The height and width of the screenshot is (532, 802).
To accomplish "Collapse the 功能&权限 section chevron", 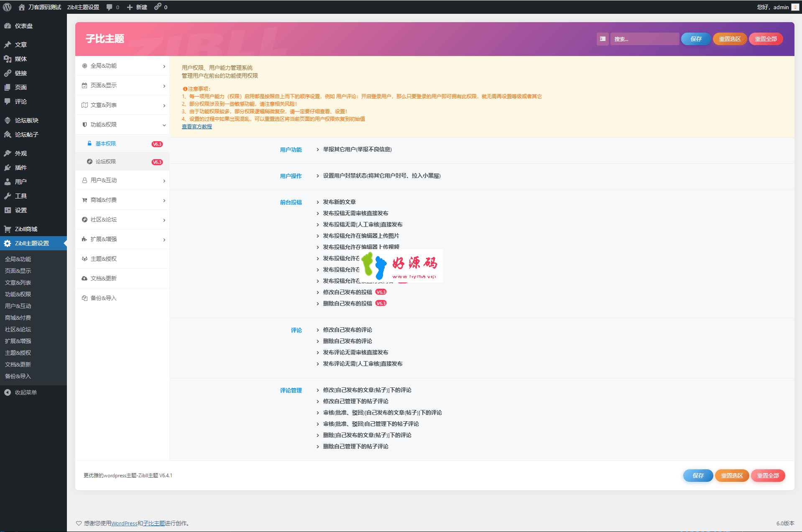I will (164, 125).
